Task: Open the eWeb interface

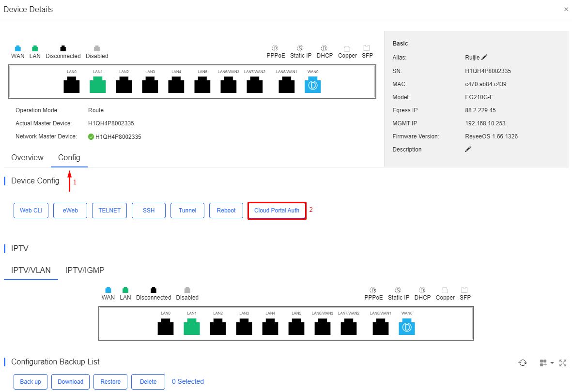Action: coord(70,211)
